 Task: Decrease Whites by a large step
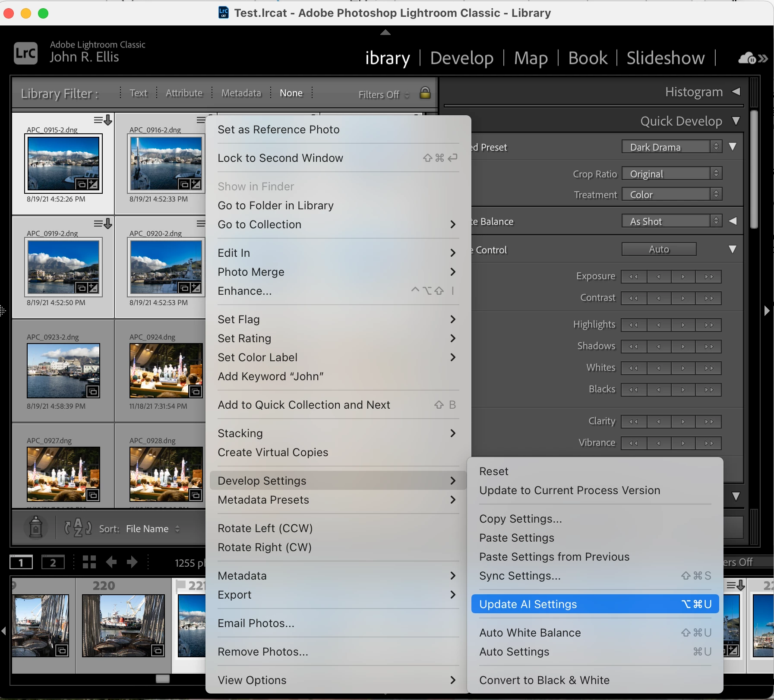point(634,368)
